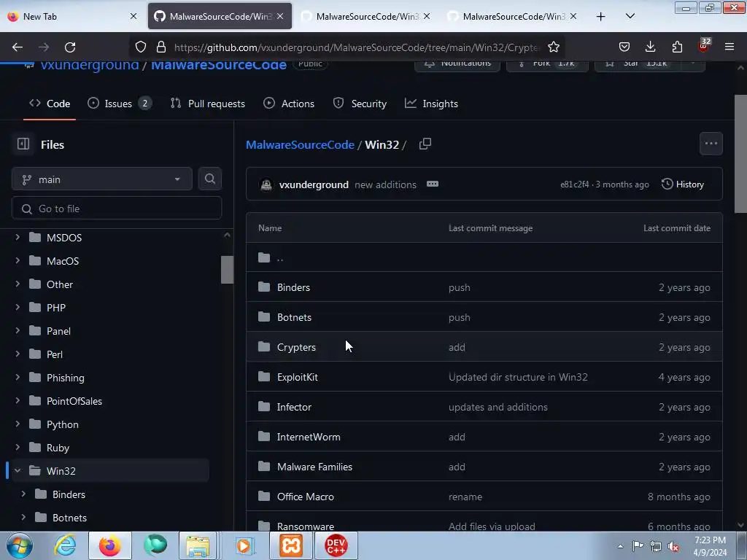
Task: Open the Windows Start menu
Action: pos(20,545)
